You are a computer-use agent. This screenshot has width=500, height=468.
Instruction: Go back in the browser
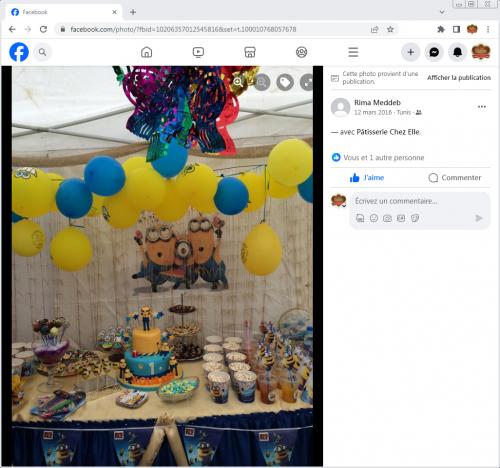coord(12,29)
